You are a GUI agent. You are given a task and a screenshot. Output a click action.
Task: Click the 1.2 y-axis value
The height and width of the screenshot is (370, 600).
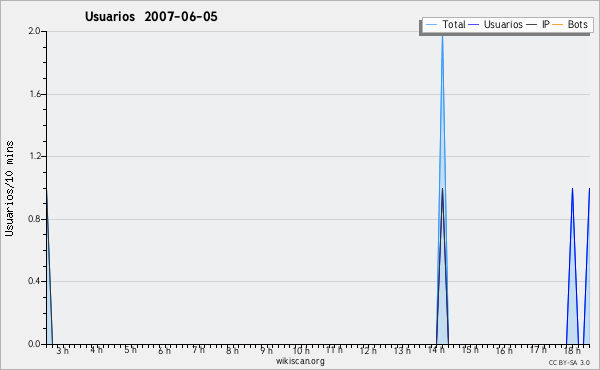[x=34, y=156]
